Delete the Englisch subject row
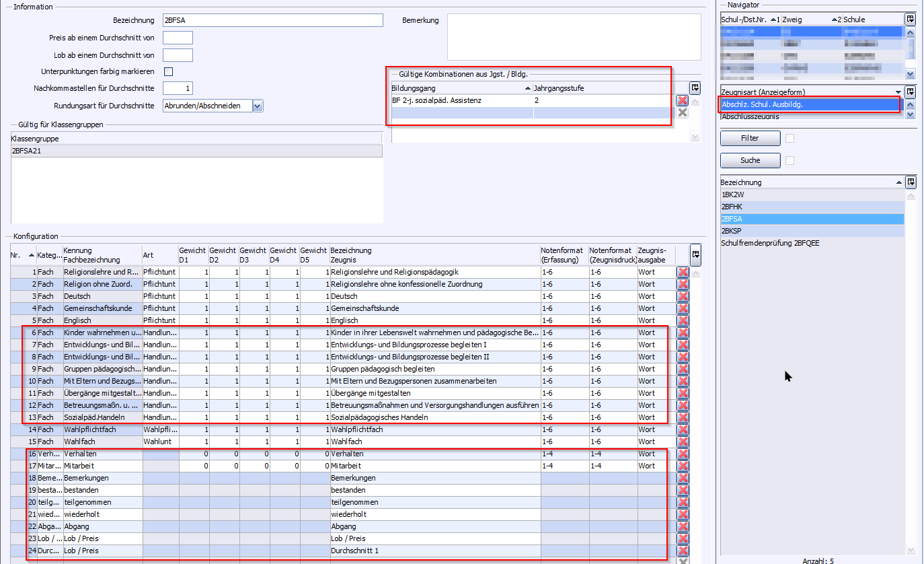The height and width of the screenshot is (564, 924). [x=683, y=320]
